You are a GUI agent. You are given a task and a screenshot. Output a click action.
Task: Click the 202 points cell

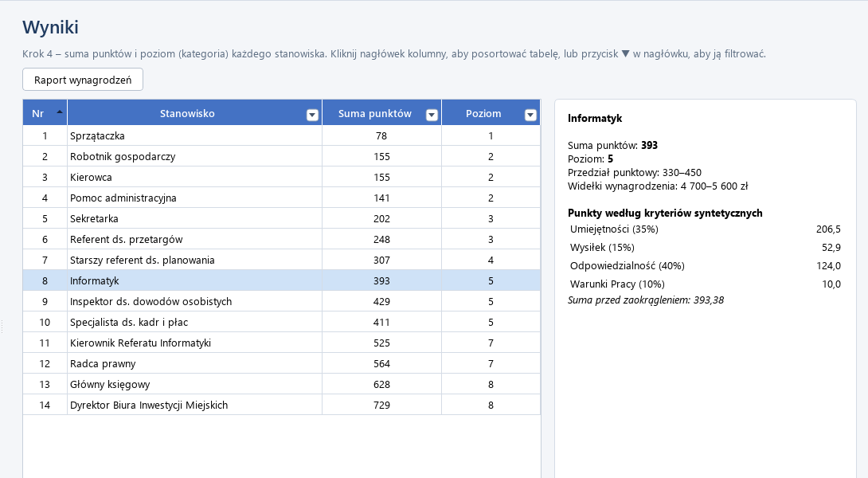[x=381, y=219]
